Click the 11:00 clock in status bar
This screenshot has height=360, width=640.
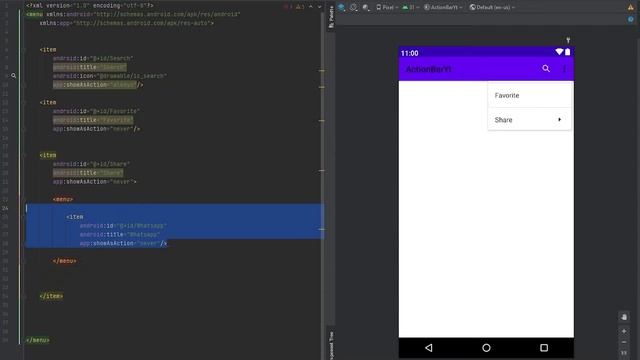[x=409, y=53]
